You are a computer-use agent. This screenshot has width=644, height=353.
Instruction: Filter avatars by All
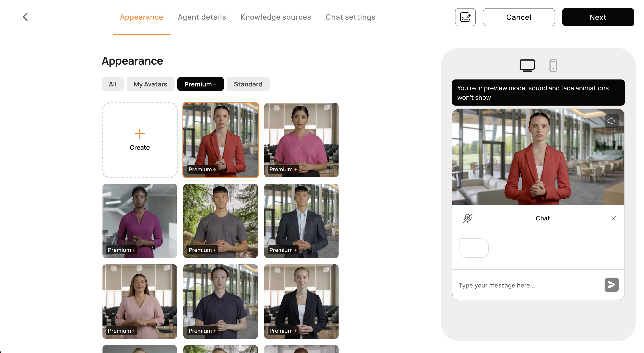click(112, 84)
